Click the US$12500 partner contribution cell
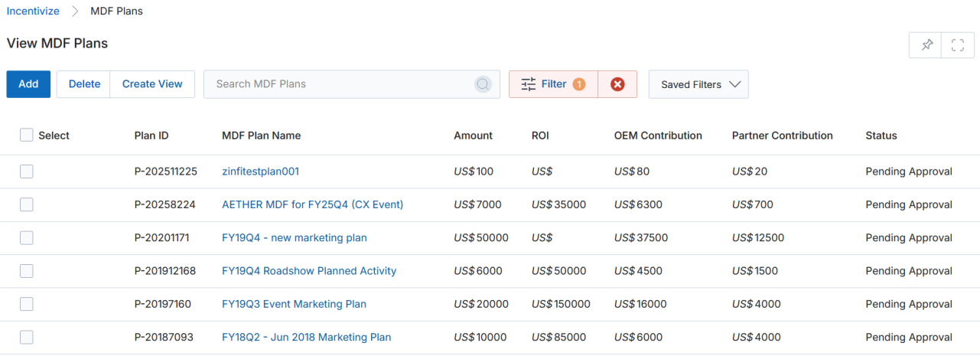980x356 pixels. coord(758,237)
